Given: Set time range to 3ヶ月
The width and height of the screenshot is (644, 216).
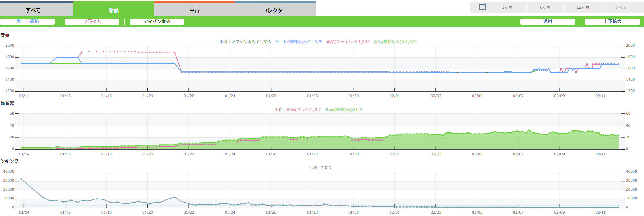Looking at the screenshot, I should click(507, 8).
